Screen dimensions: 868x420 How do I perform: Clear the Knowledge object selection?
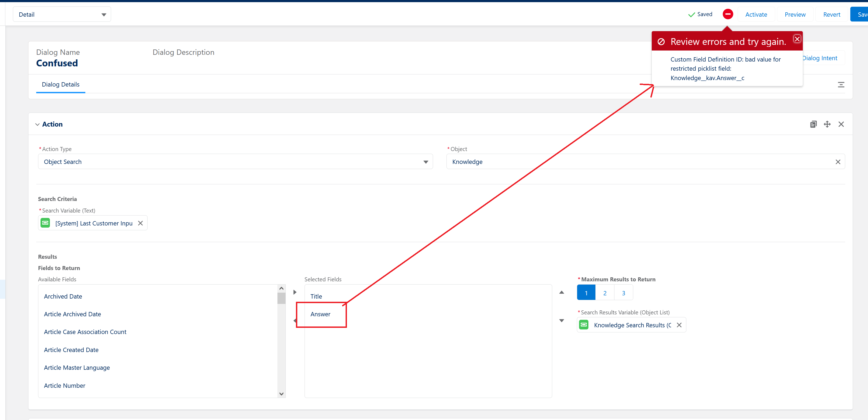838,162
